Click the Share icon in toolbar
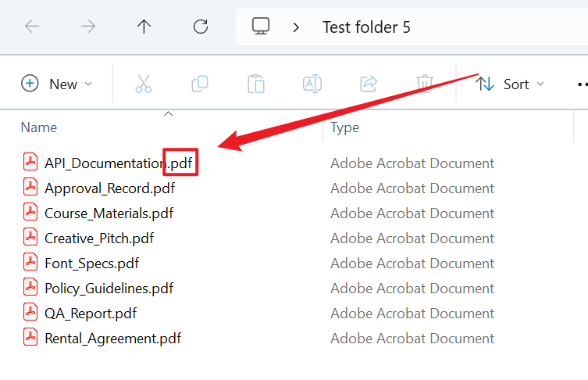The width and height of the screenshot is (588, 380). coord(369,84)
